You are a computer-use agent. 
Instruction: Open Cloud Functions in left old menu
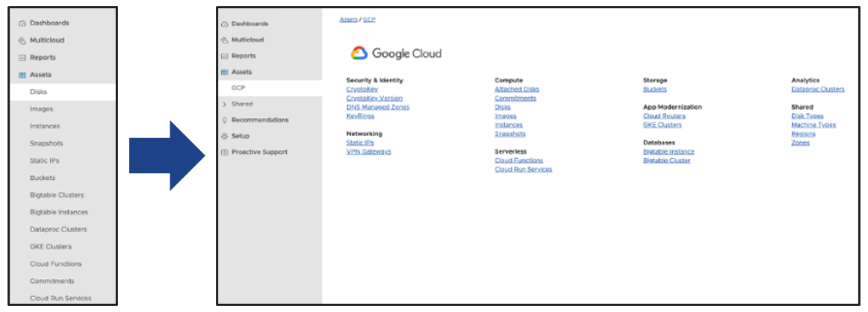tap(56, 264)
